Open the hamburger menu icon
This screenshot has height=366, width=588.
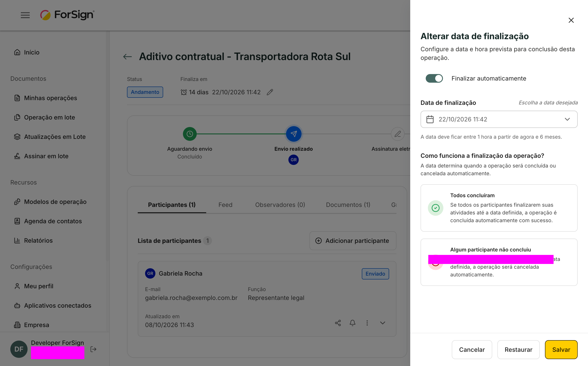click(25, 15)
